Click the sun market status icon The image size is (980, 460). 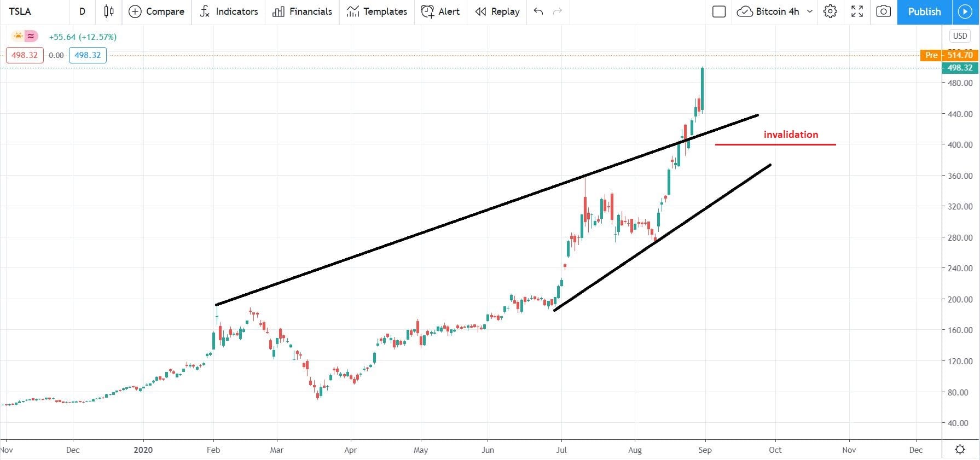19,36
